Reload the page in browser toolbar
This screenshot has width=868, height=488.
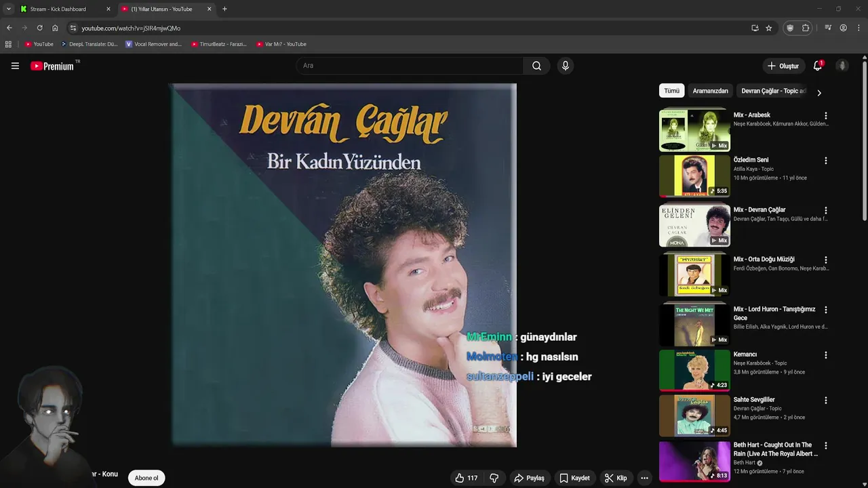point(39,28)
